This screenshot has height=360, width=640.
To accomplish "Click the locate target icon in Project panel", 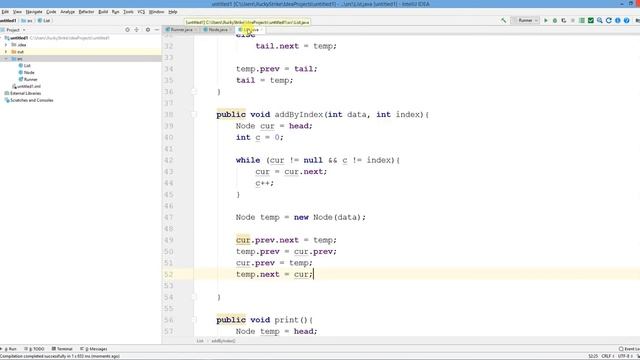I will pos(127,30).
